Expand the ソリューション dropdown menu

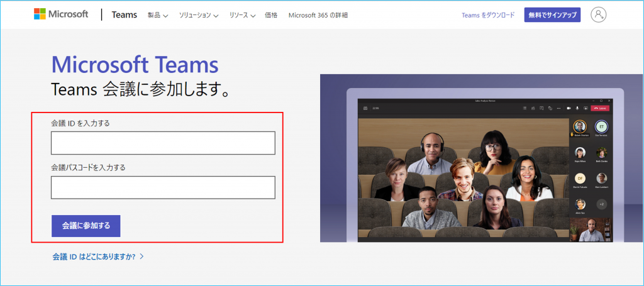(198, 15)
